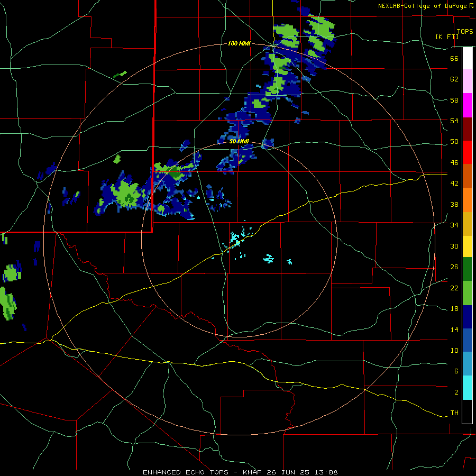Click the '100 NMI' range ring label
Image resolution: width=476 pixels, height=476 pixels.
[x=239, y=44]
